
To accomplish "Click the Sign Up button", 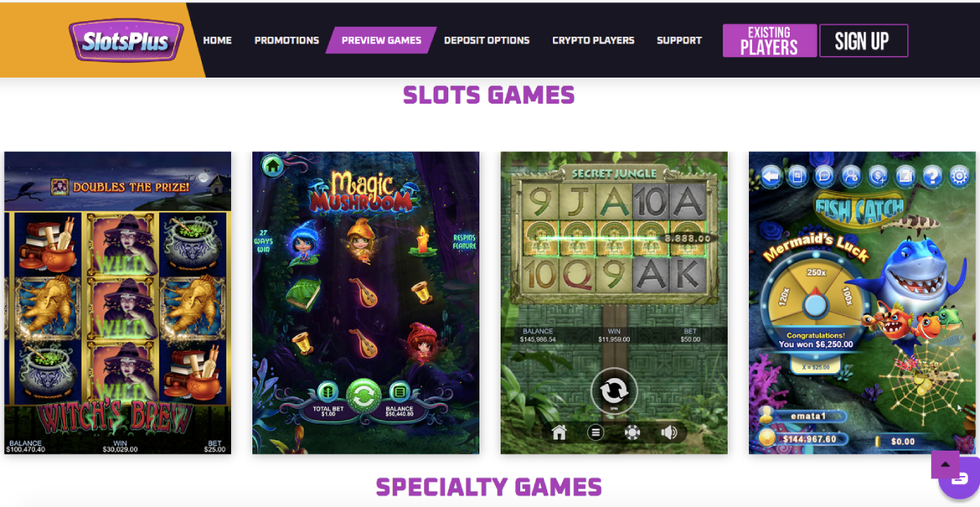I will pos(862,41).
